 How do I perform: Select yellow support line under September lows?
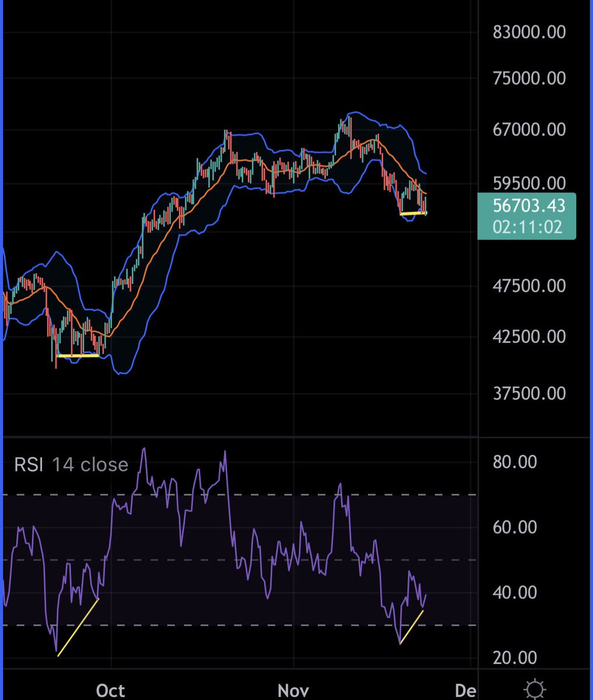click(78, 355)
